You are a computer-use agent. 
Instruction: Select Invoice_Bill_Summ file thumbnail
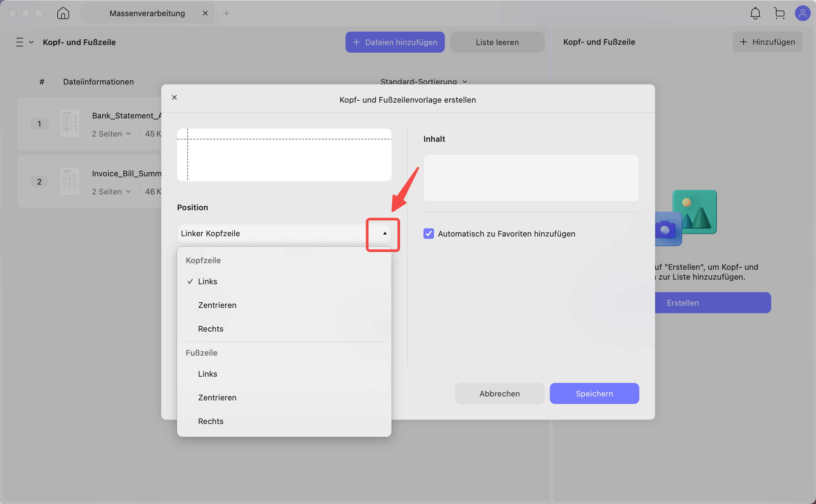pos(70,181)
